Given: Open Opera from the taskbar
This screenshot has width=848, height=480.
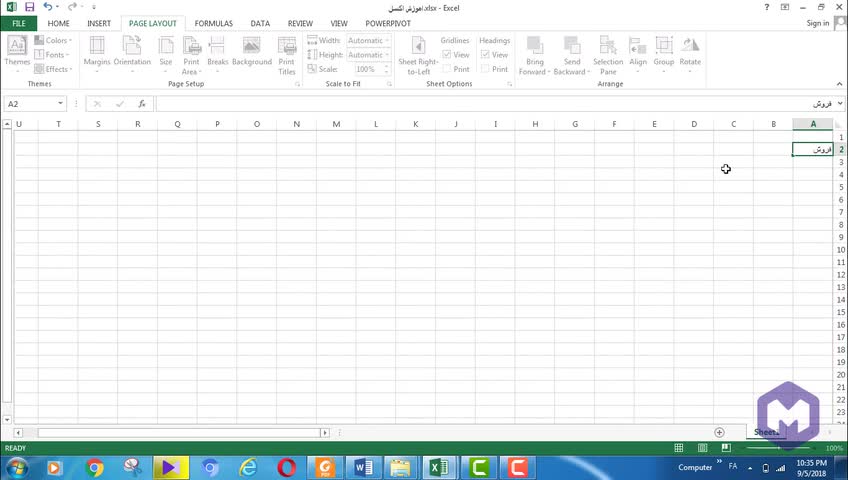Looking at the screenshot, I should [x=287, y=468].
